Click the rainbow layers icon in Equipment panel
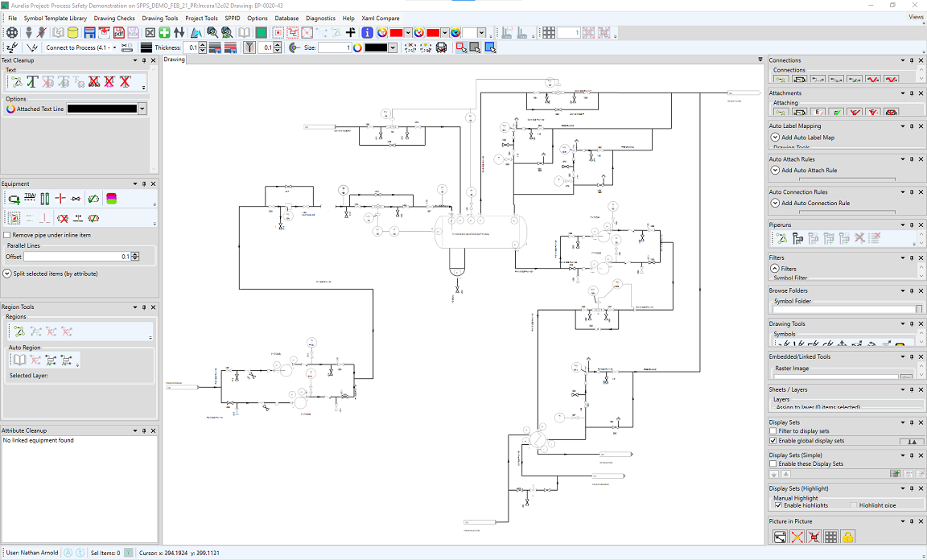 (112, 199)
